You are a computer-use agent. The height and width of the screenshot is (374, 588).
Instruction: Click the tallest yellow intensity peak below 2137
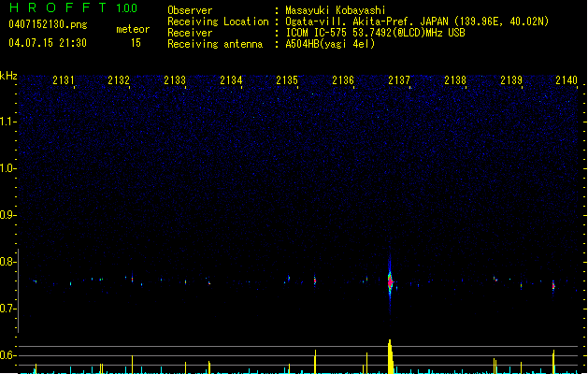click(x=391, y=357)
